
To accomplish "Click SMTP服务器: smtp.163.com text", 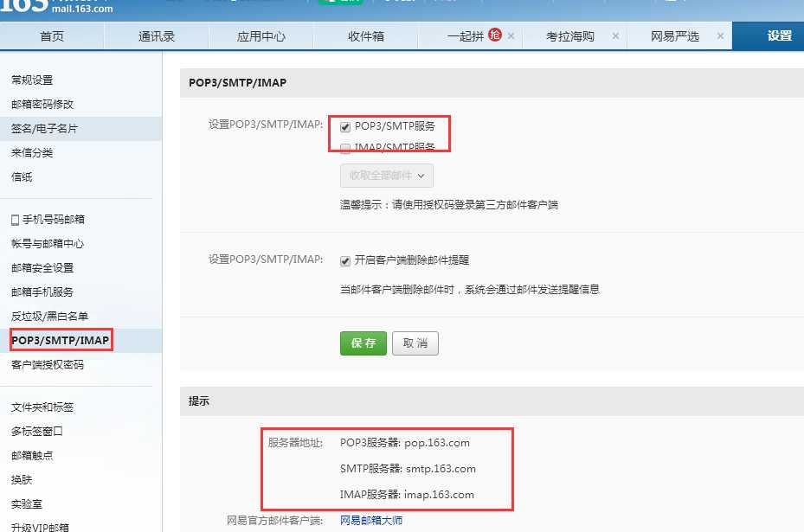I will pos(408,469).
